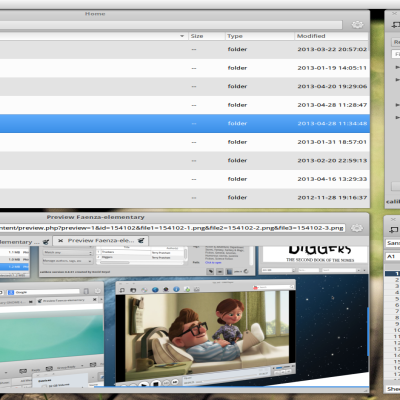The width and height of the screenshot is (400, 400).
Task: Expand the third tree arrow in the calibre window
Action: click(x=397, y=105)
